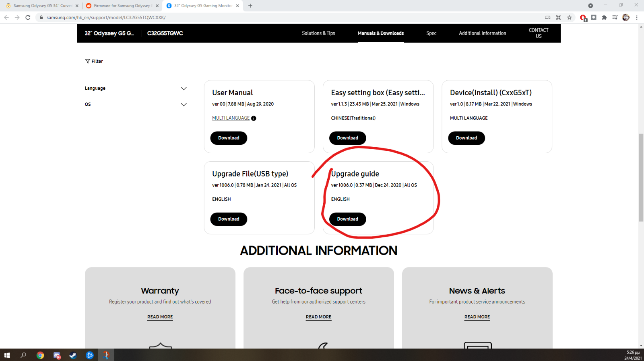Open Additional Information nav item

pos(483,33)
